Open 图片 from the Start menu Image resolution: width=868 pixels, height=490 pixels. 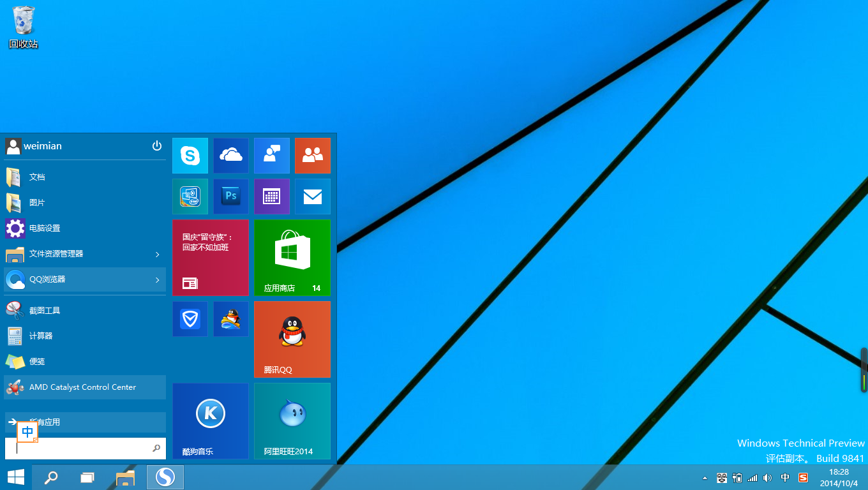point(85,202)
